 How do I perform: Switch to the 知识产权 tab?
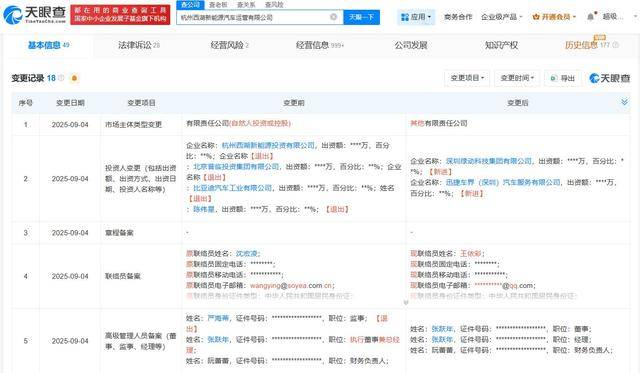501,45
